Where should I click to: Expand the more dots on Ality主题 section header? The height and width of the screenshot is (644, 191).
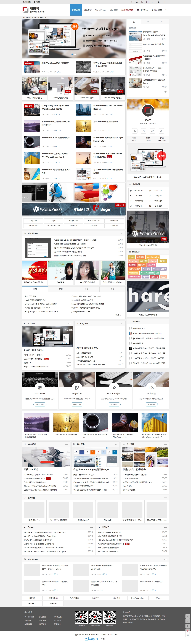(122, 323)
